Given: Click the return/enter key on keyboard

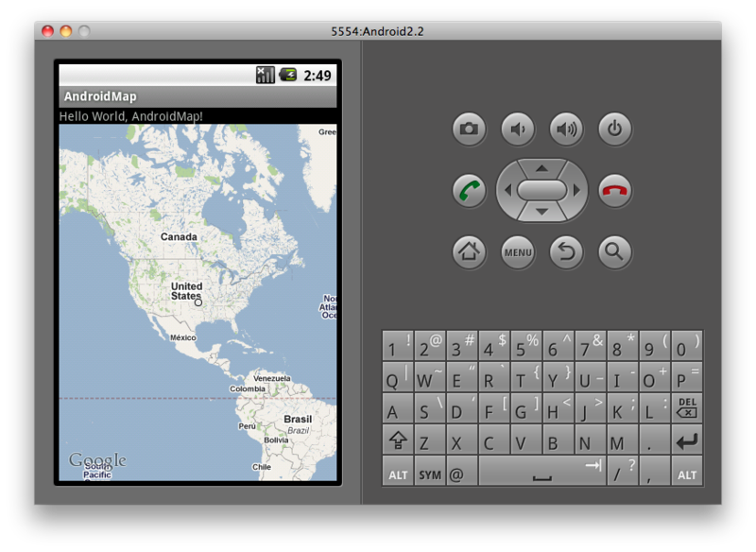Looking at the screenshot, I should click(687, 440).
